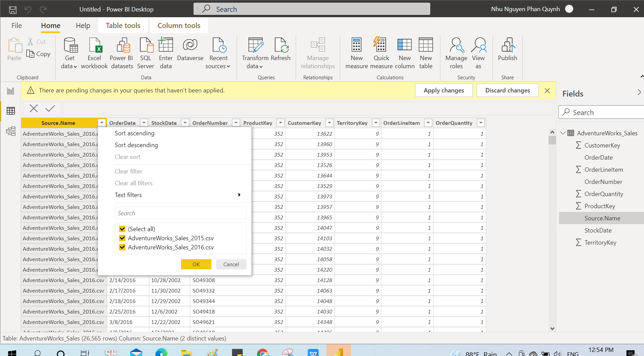Open OrderQuantity column filter dropdown

point(481,123)
